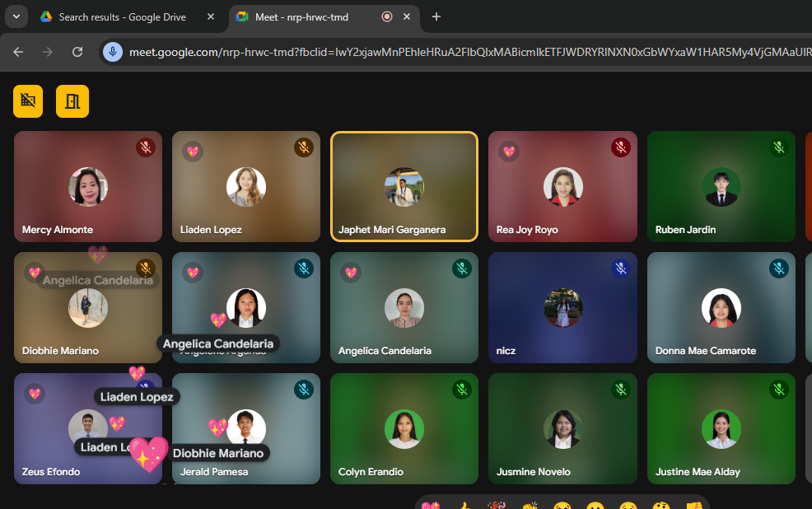This screenshot has width=812, height=509.
Task: Click the muted mic icon on nicz's tile
Action: 621,269
